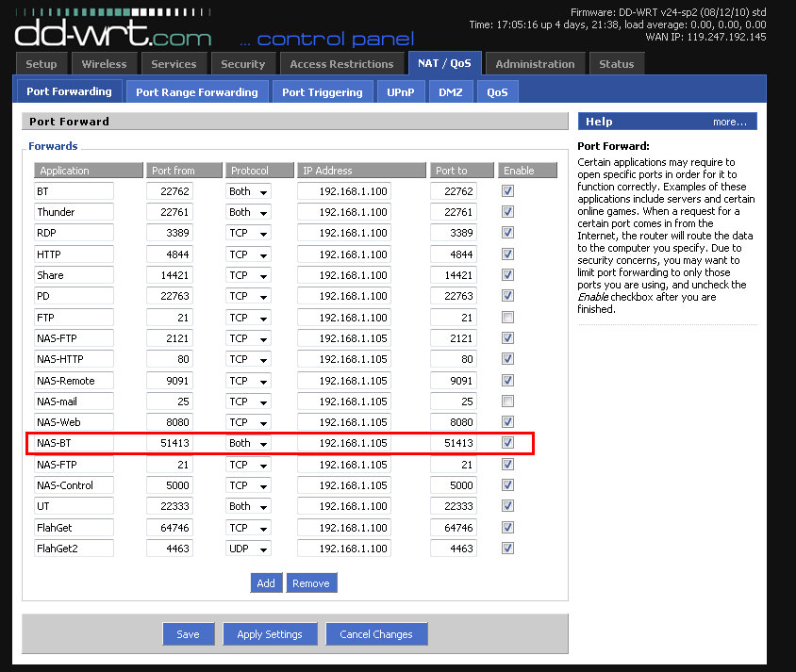796x672 pixels.
Task: Expand protocol dropdown for NAS-BT row
Action: [249, 443]
